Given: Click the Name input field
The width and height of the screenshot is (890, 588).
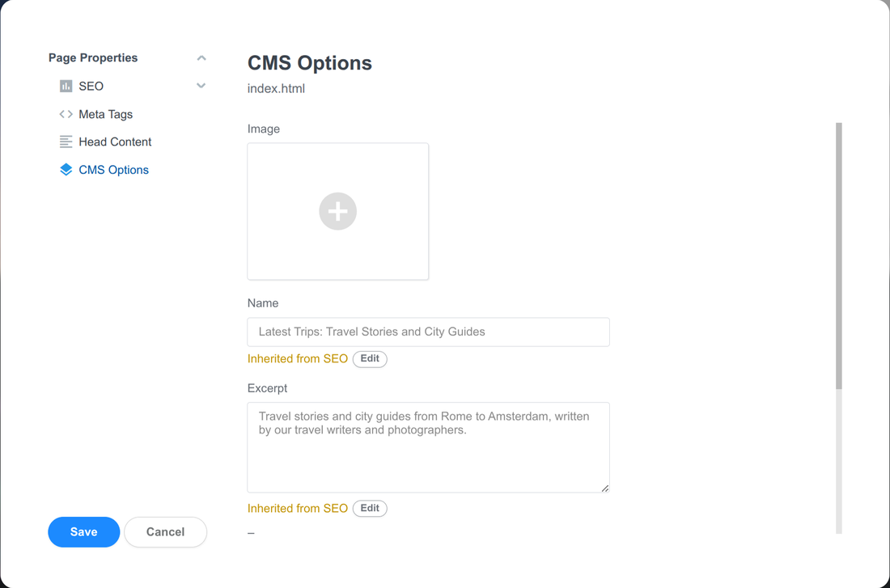Looking at the screenshot, I should coord(429,332).
